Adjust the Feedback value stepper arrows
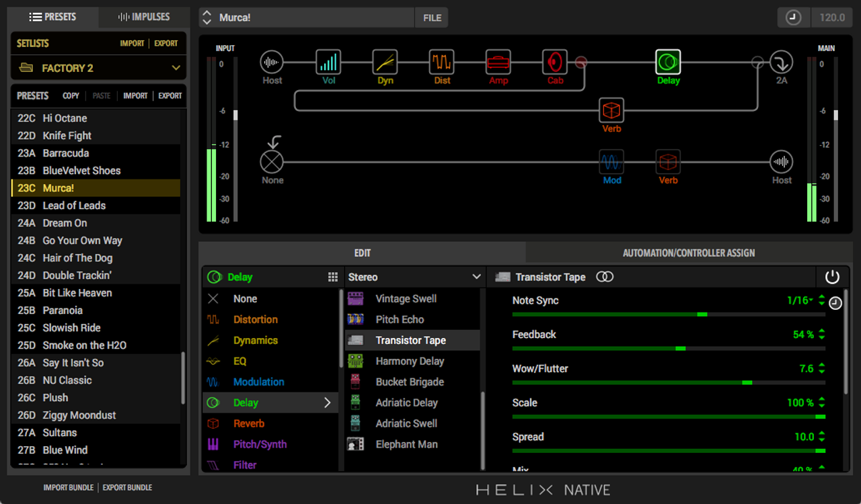Viewport: 861px width, 504px height. click(822, 335)
